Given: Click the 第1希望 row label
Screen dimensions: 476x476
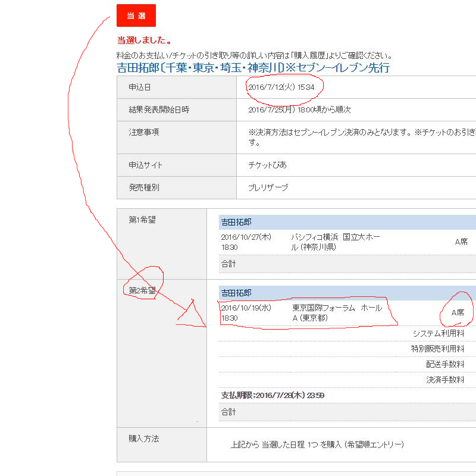Looking at the screenshot, I should (x=142, y=220).
